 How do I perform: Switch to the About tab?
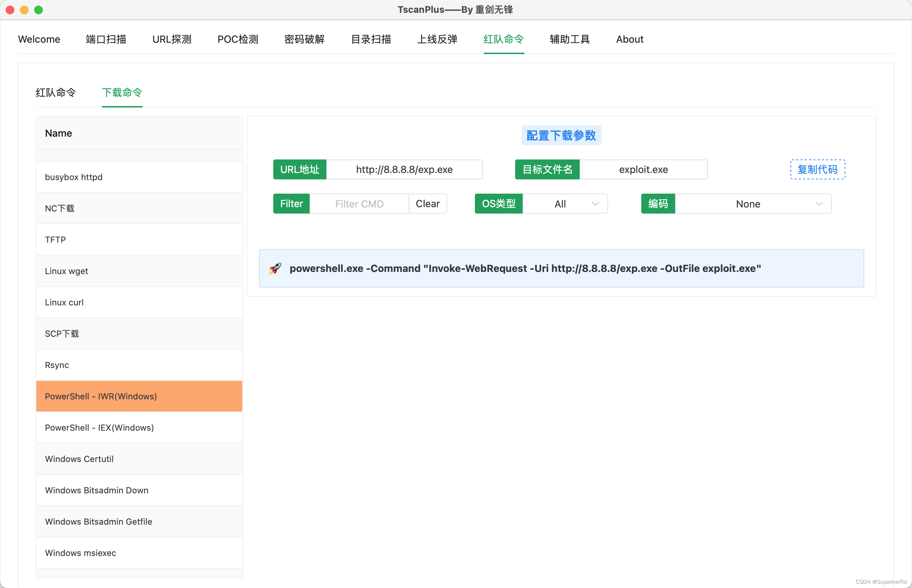click(x=629, y=39)
